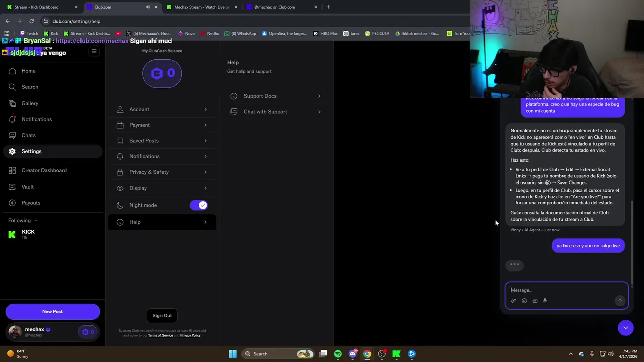Expand Payment settings
Viewport: 644px width, 362px height.
click(x=162, y=125)
